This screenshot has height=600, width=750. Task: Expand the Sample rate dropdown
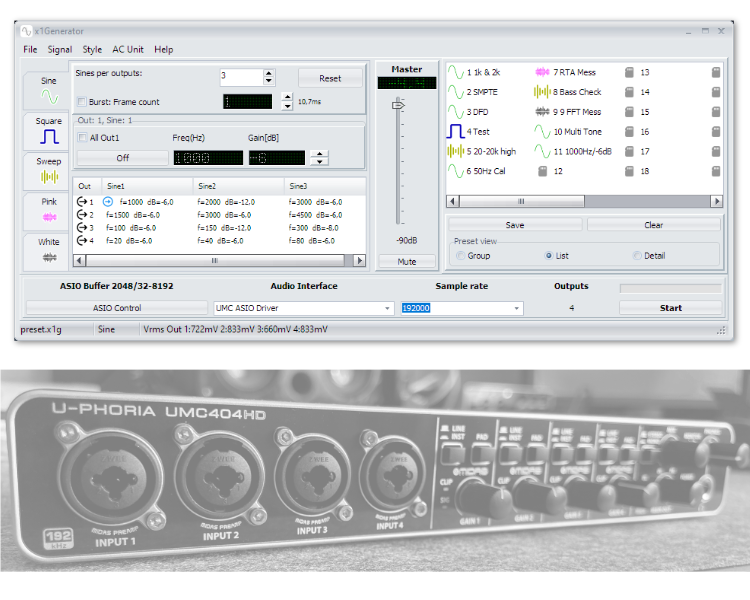(x=517, y=308)
